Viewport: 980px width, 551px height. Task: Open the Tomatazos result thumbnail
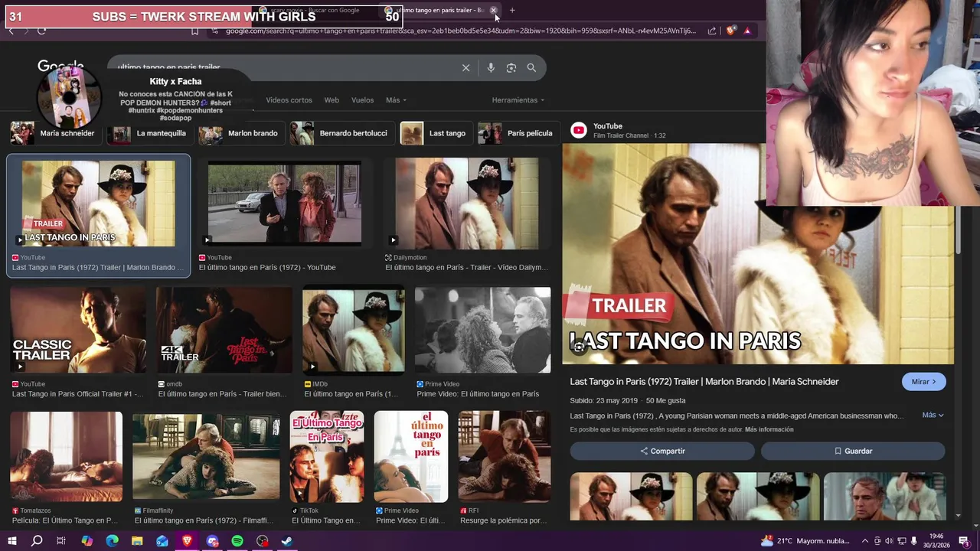pos(67,456)
